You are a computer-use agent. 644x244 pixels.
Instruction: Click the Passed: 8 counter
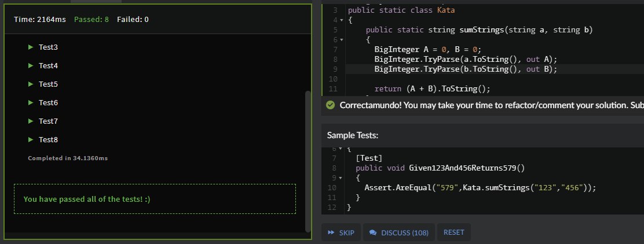pos(91,19)
